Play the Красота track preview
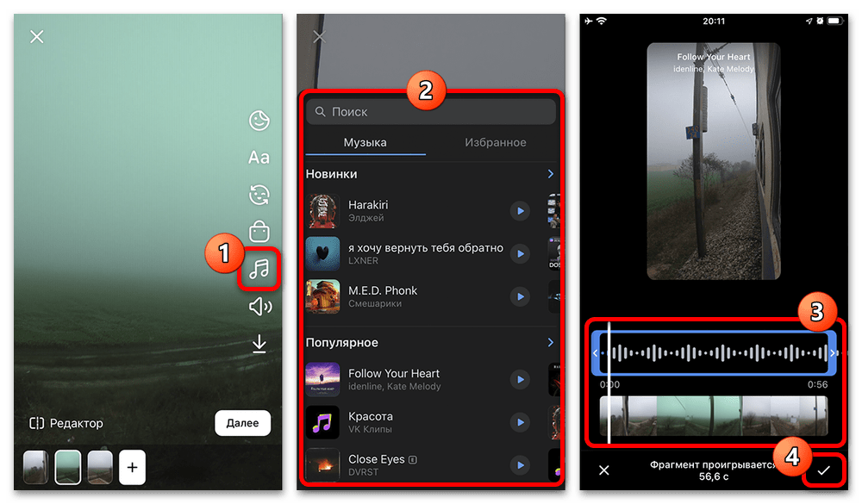 (x=520, y=422)
